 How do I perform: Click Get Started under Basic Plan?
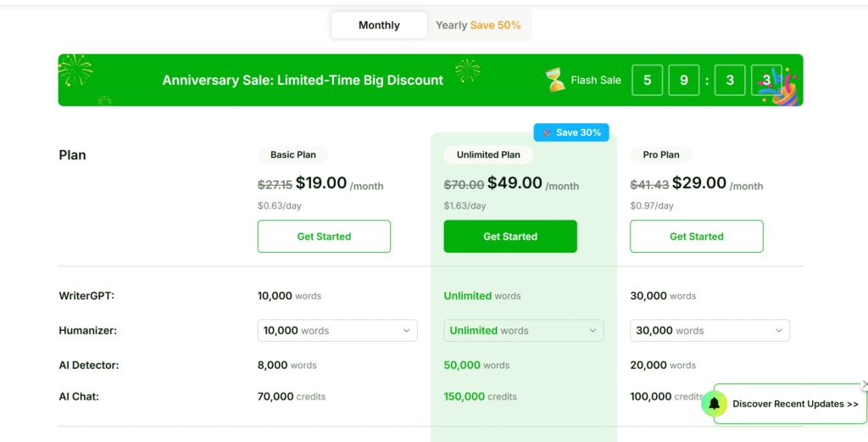click(x=324, y=237)
